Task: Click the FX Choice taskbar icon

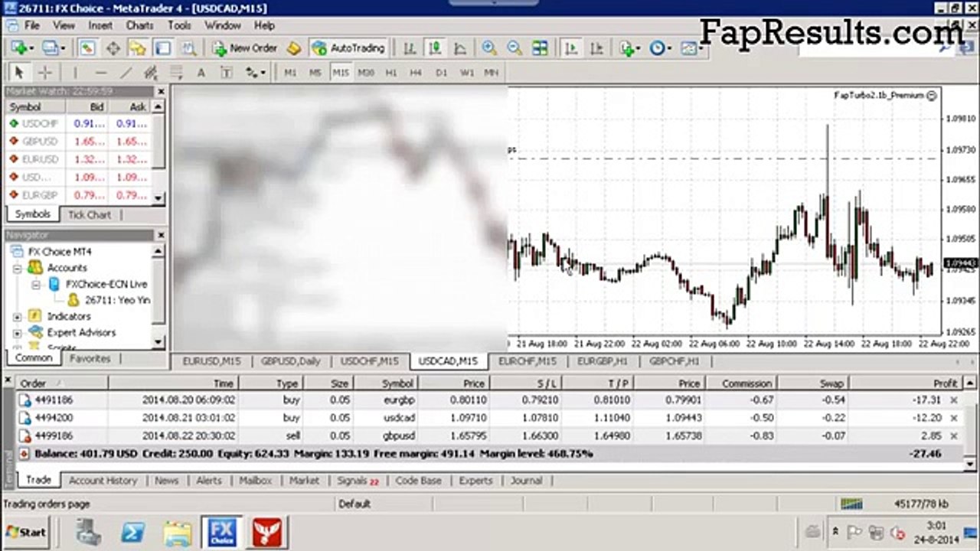Action: click(x=222, y=531)
